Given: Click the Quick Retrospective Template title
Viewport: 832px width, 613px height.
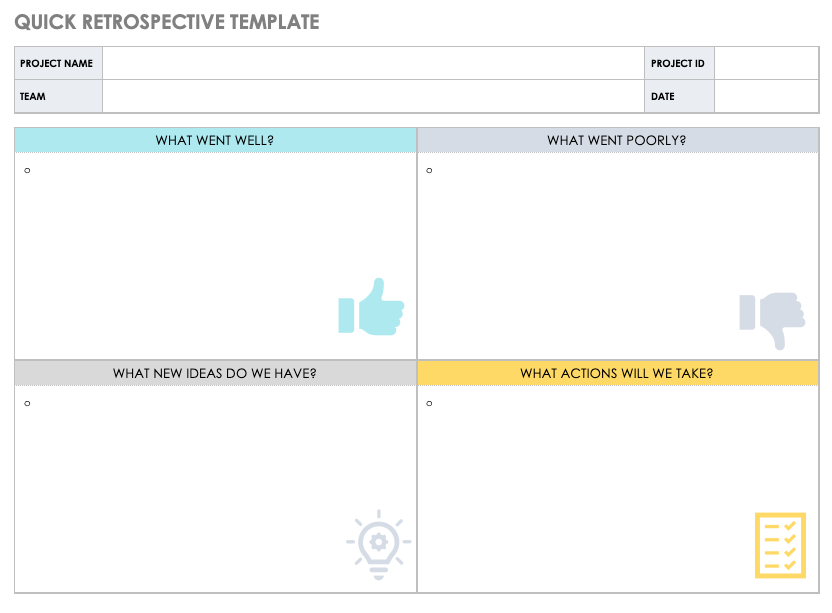Looking at the screenshot, I should point(167,21).
